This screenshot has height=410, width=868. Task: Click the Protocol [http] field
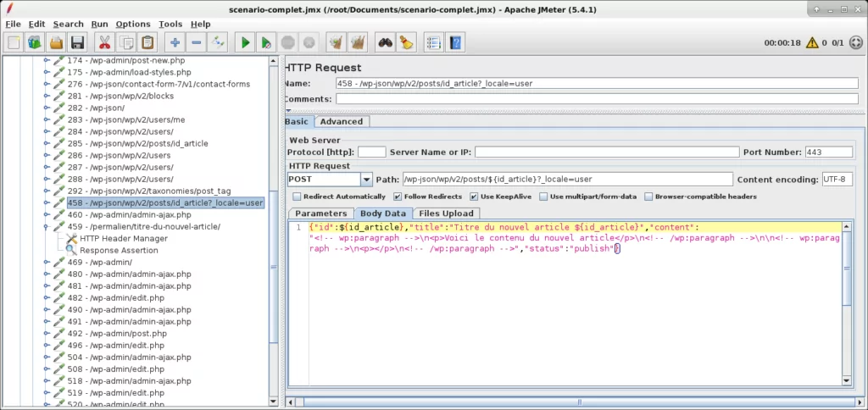(371, 152)
